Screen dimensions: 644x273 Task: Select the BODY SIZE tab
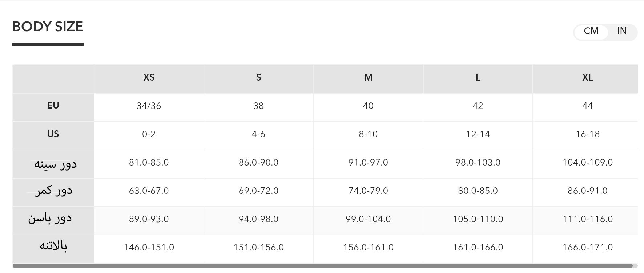tap(48, 27)
